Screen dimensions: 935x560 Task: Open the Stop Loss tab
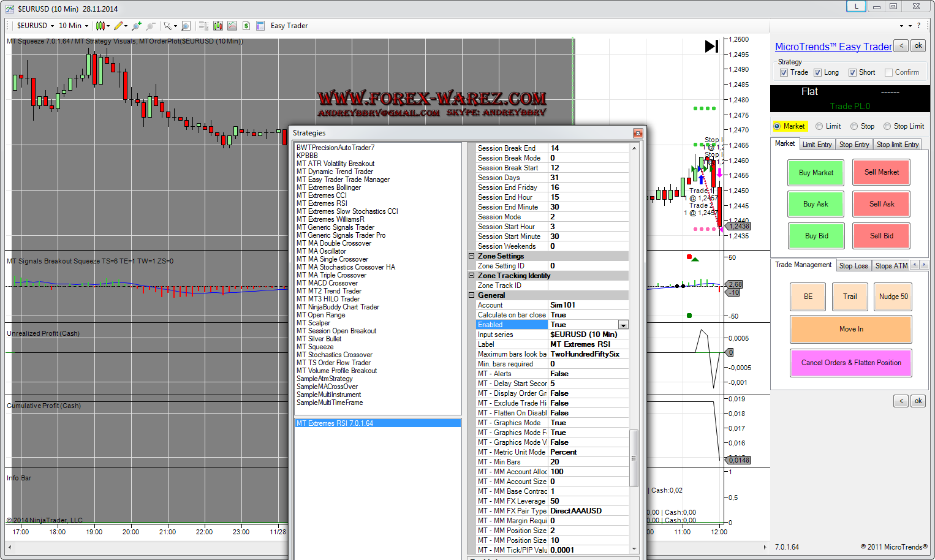(853, 266)
